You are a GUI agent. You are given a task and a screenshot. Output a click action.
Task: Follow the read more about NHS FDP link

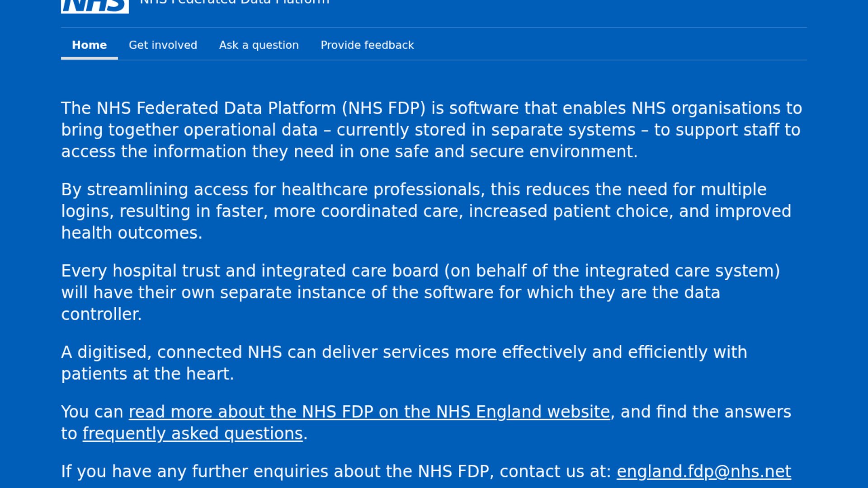(369, 412)
